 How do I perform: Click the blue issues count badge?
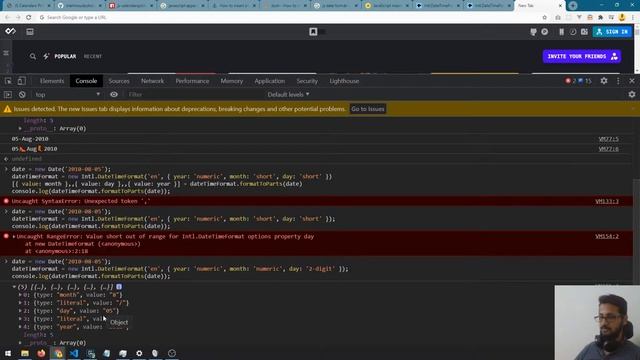(585, 81)
